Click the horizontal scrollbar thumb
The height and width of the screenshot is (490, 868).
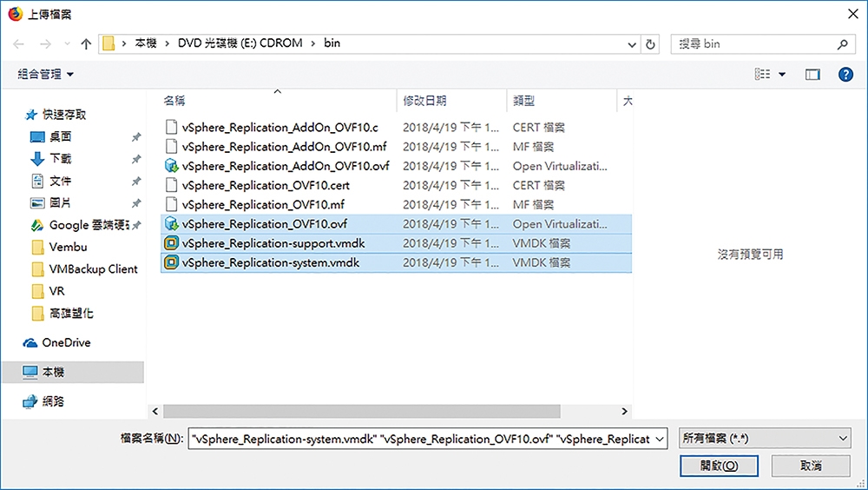point(361,411)
